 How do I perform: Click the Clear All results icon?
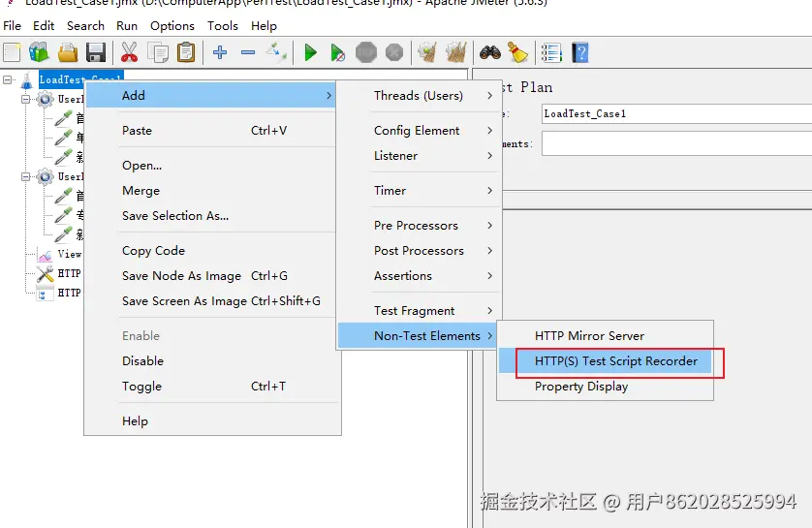point(456,52)
